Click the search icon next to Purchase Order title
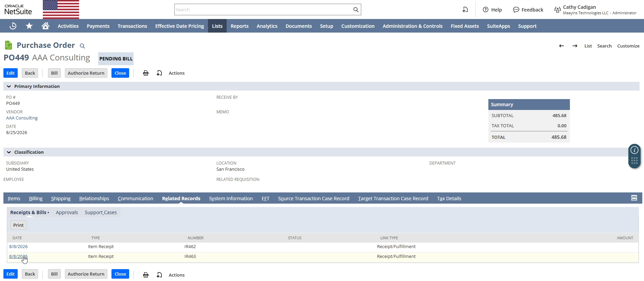The width and height of the screenshot is (644, 281). (x=82, y=46)
